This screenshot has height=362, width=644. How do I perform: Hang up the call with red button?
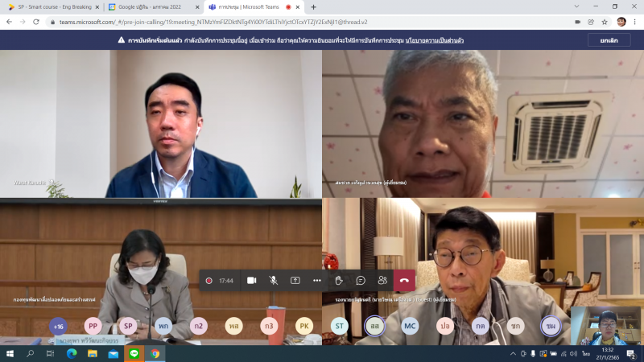404,280
